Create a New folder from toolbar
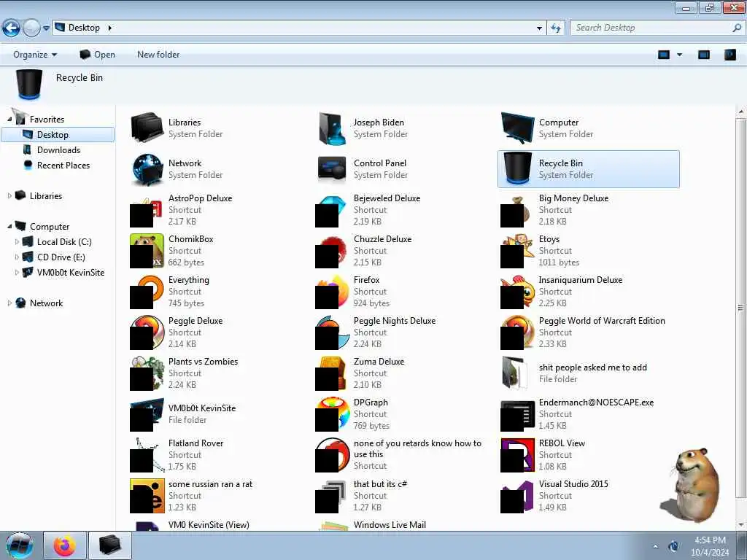747x560 pixels. [x=158, y=55]
